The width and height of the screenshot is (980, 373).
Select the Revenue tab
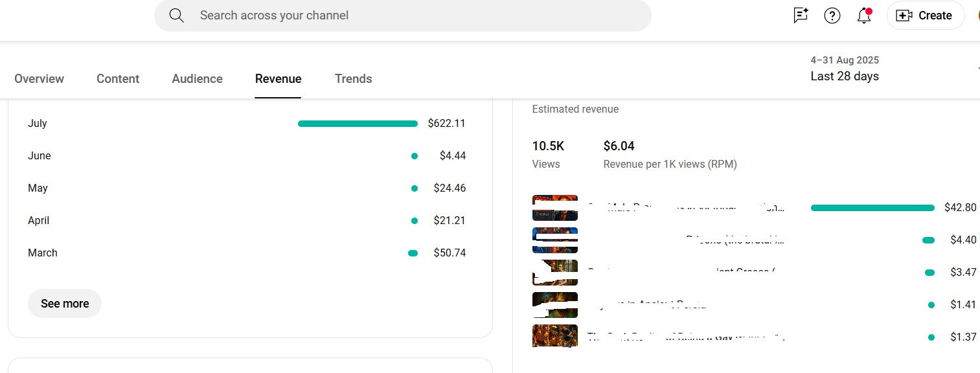(x=278, y=79)
